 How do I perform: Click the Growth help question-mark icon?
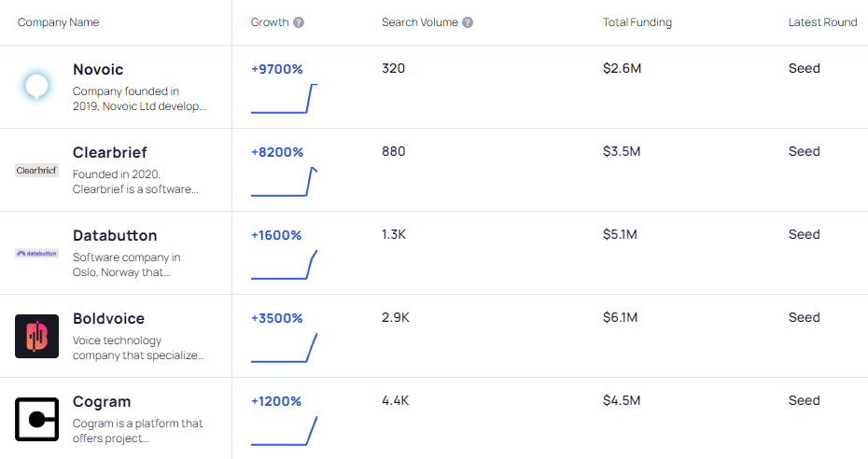coord(299,22)
